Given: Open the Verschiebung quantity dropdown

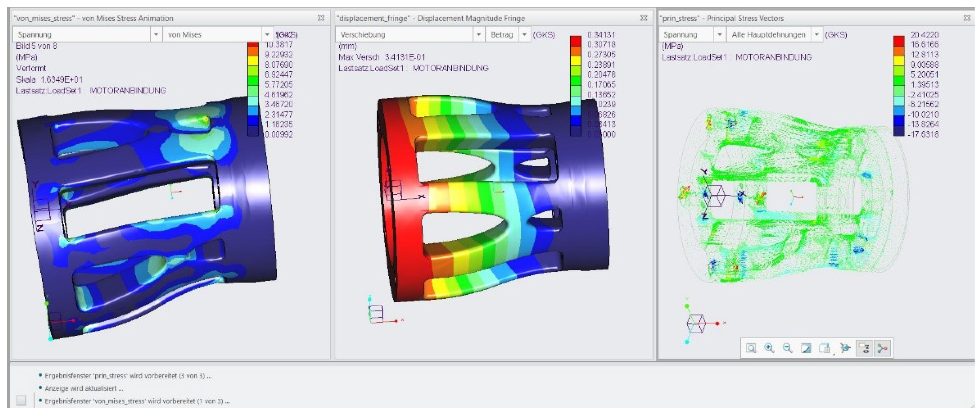Looking at the screenshot, I should point(478,35).
